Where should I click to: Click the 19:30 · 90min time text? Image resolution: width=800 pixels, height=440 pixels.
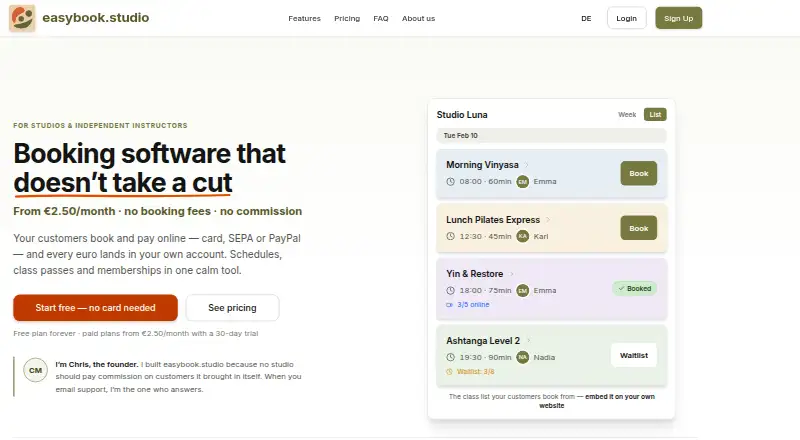(485, 357)
